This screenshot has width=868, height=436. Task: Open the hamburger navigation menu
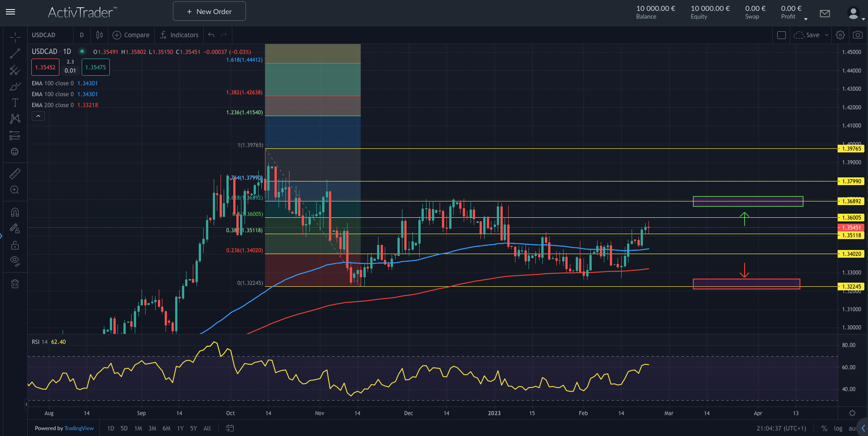10,12
